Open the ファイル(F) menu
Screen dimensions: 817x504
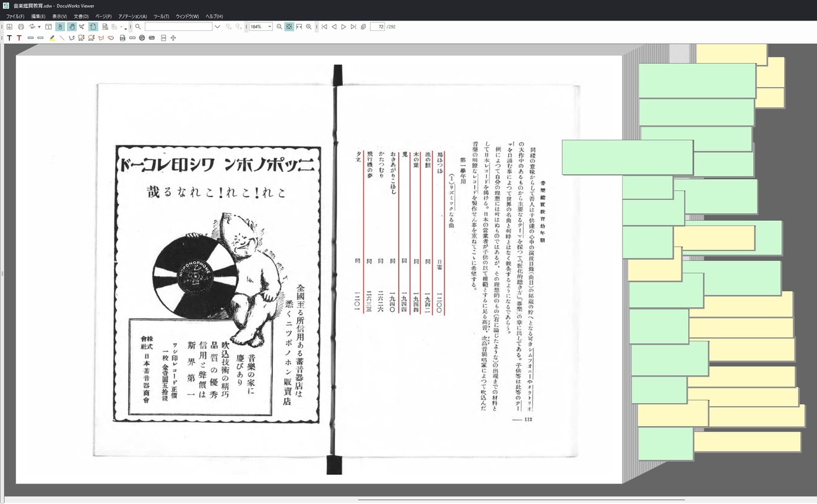tap(15, 16)
